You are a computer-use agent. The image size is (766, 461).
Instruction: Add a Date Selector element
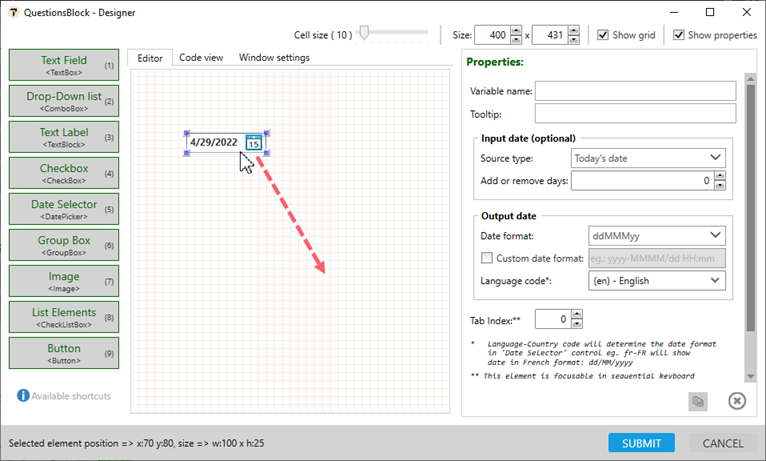point(64,209)
